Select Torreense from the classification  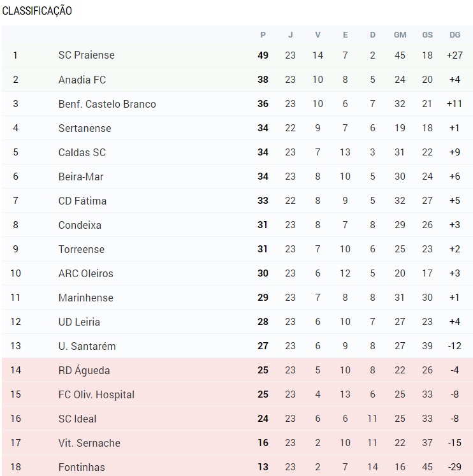tap(82, 249)
